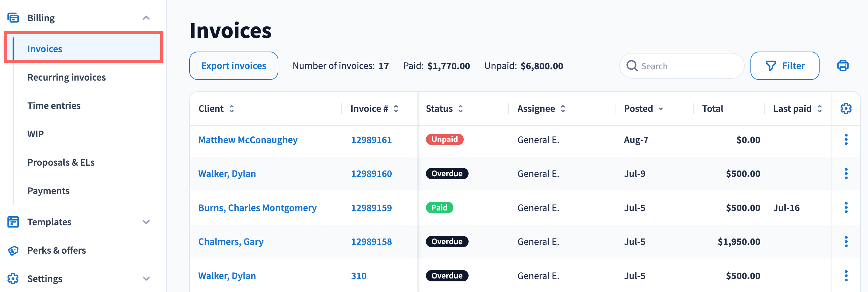
Task: Open invoice number 12989159 link
Action: [371, 208]
